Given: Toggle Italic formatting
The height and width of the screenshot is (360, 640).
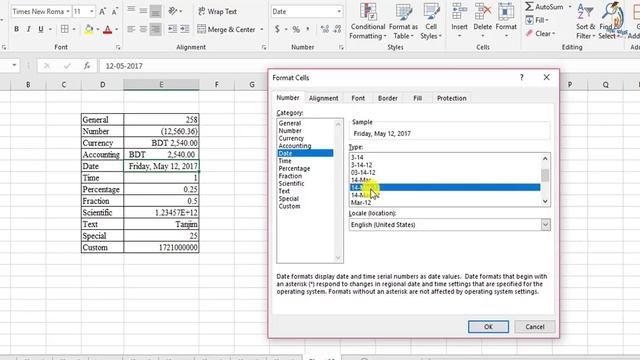Looking at the screenshot, I should pyautogui.click(x=29, y=29).
